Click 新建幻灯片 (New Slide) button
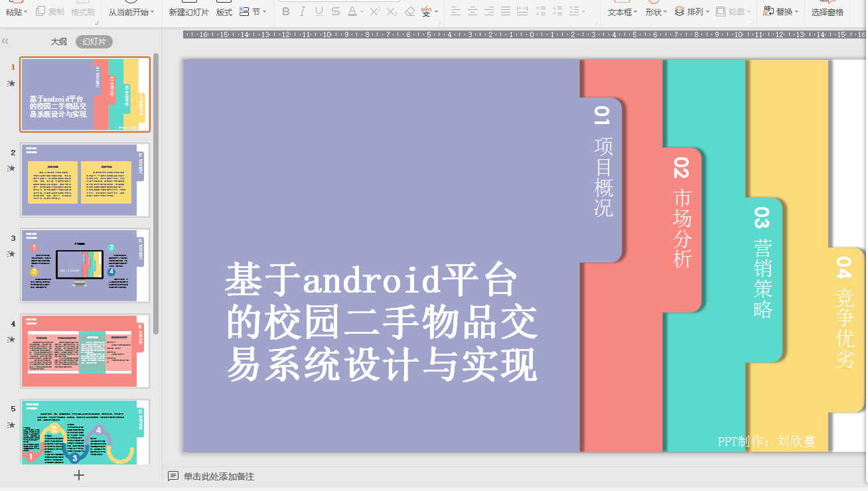Screen dimensions: 868x491 point(188,12)
